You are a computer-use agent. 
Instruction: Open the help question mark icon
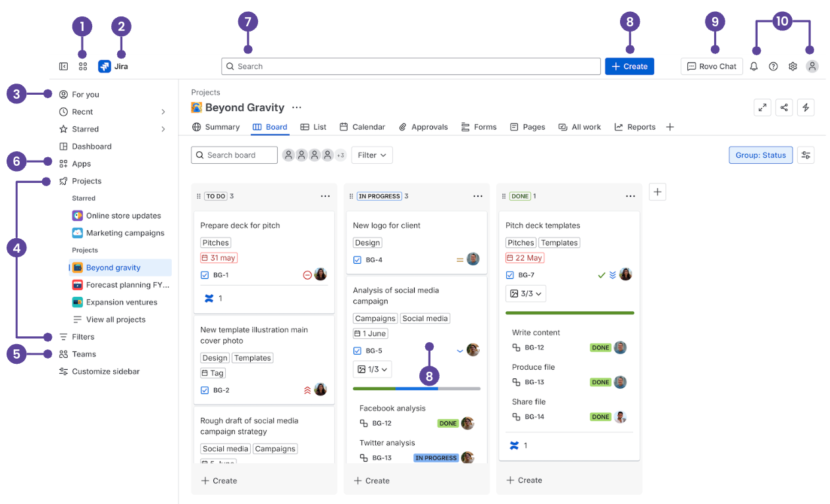pyautogui.click(x=773, y=66)
